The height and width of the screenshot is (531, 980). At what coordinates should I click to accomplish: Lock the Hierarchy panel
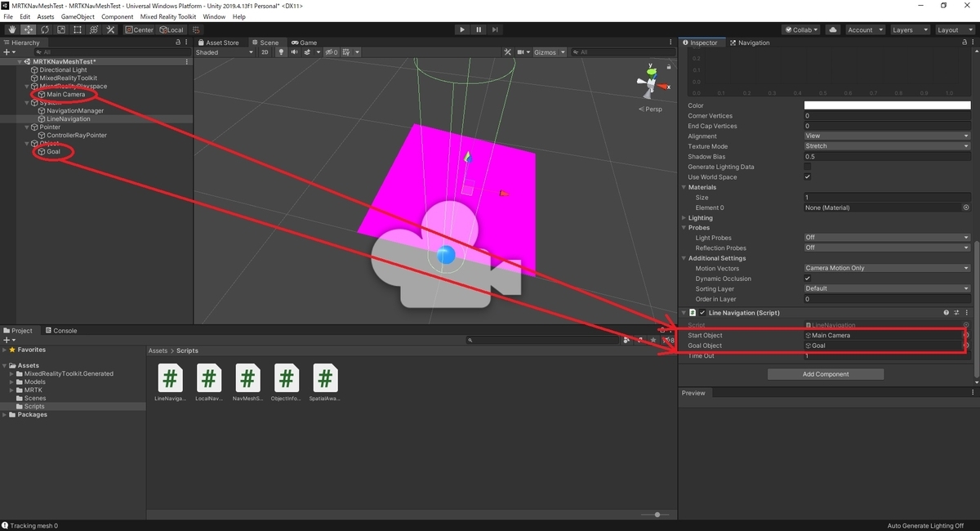tap(178, 42)
